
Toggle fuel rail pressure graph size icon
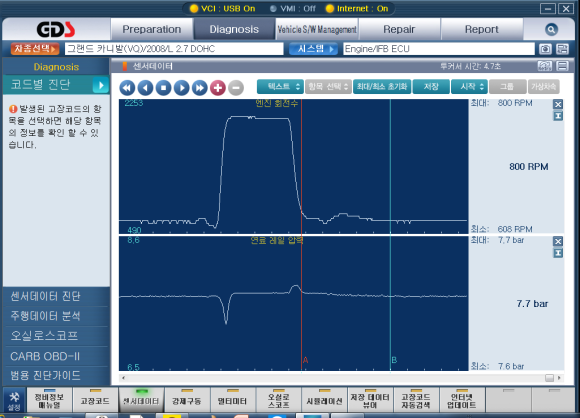point(558,253)
